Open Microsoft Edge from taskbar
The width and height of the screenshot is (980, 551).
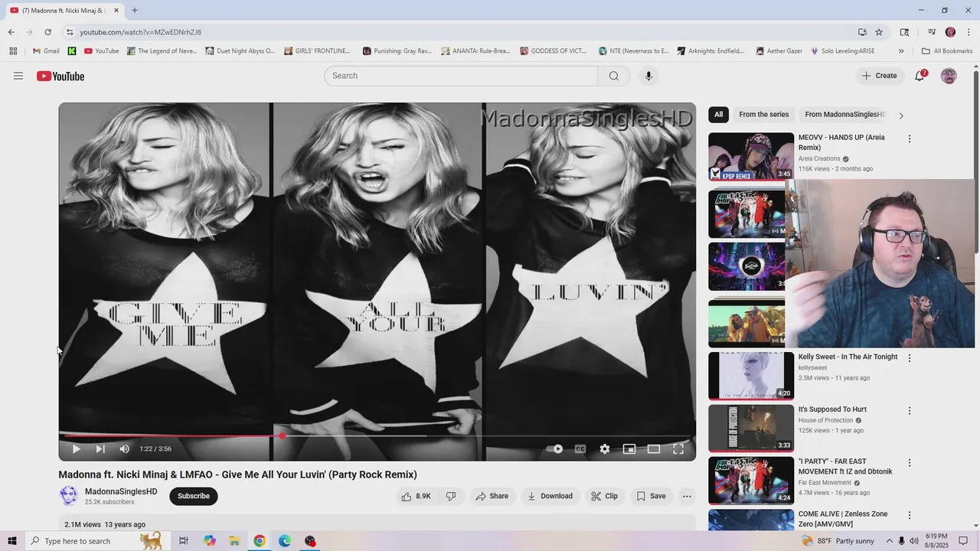point(285,541)
